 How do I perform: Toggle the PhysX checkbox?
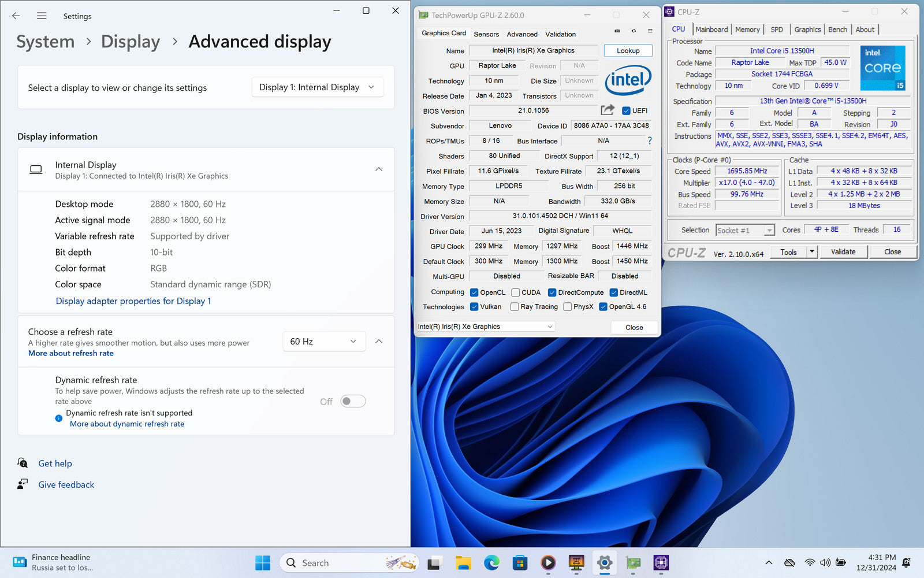pyautogui.click(x=568, y=307)
